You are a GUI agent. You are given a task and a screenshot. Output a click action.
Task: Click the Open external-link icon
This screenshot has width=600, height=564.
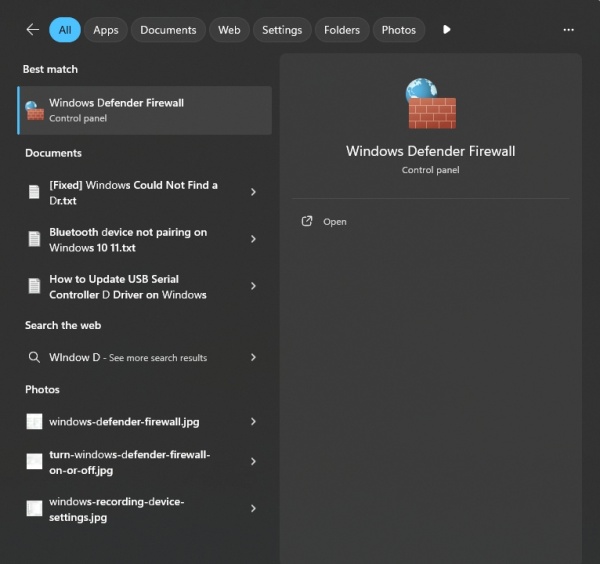(307, 221)
